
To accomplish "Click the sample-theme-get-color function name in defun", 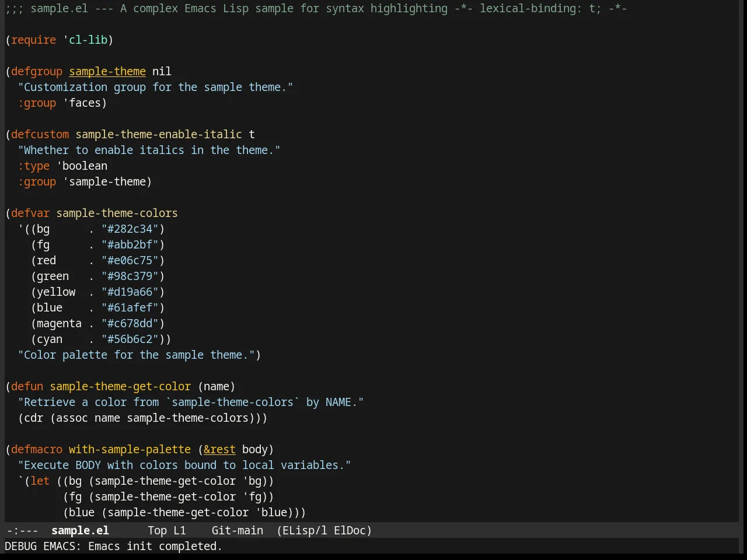I will [120, 386].
